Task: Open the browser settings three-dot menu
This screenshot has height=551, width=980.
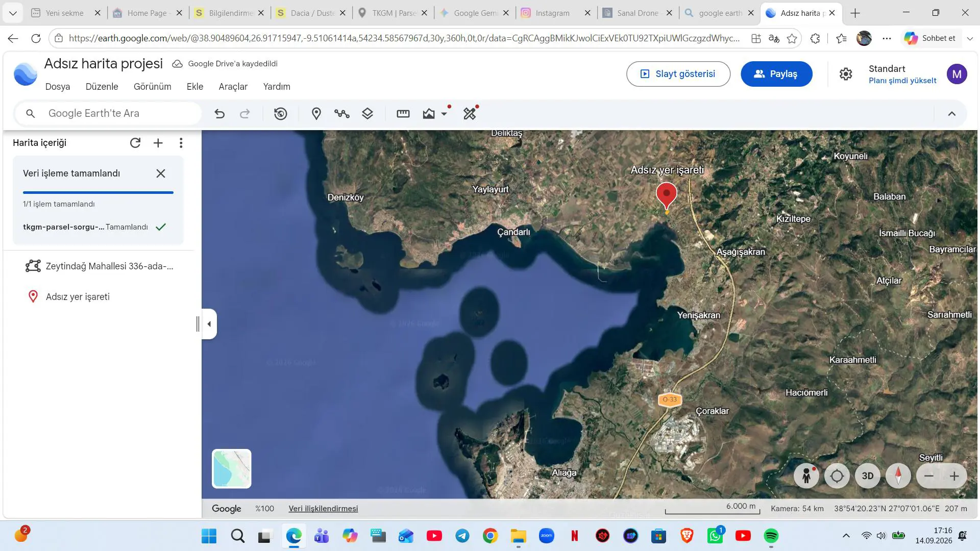Action: 887,38
